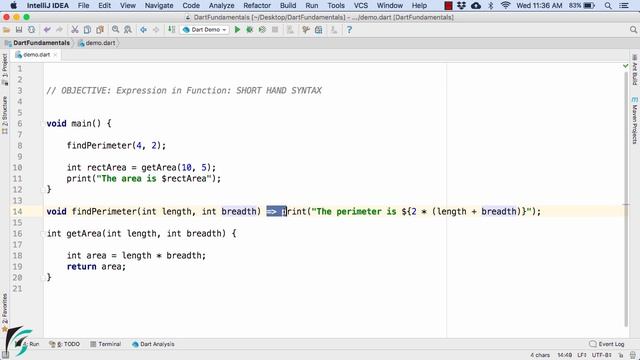Viewport: 640px width, 360px height.
Task: Collapse the main() function fold marker
Action: pyautogui.click(x=42, y=123)
